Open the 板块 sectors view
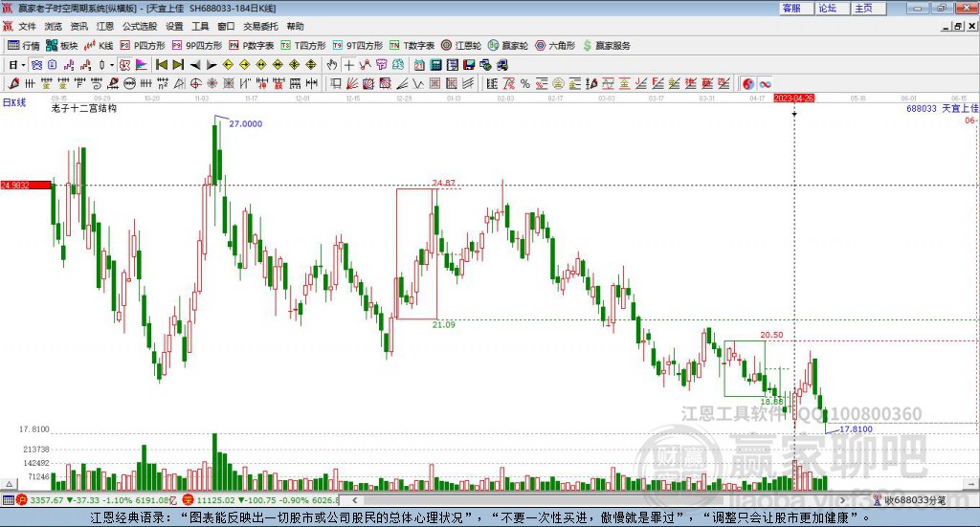This screenshot has height=527, width=980. (x=62, y=46)
